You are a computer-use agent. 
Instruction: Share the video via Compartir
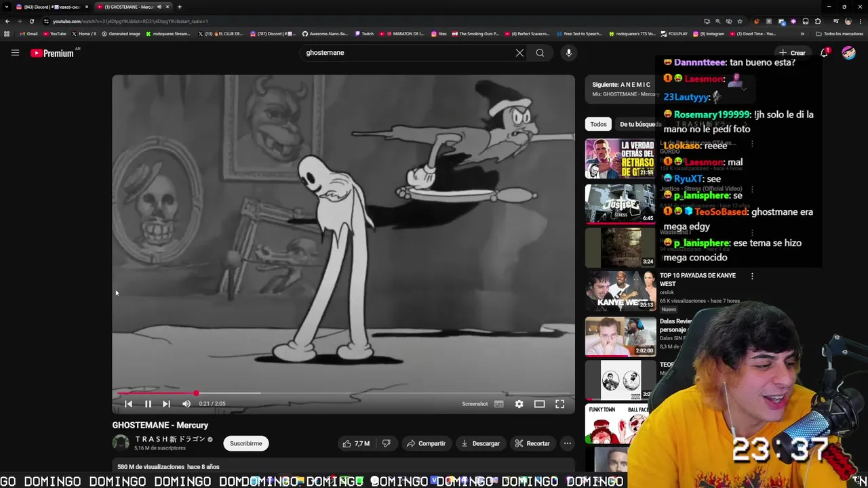[x=426, y=443]
